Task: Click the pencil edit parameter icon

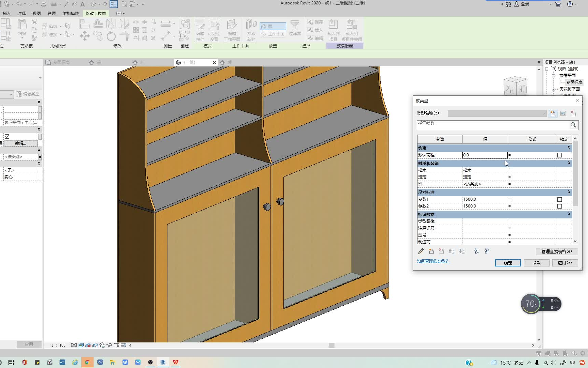Action: click(x=421, y=251)
